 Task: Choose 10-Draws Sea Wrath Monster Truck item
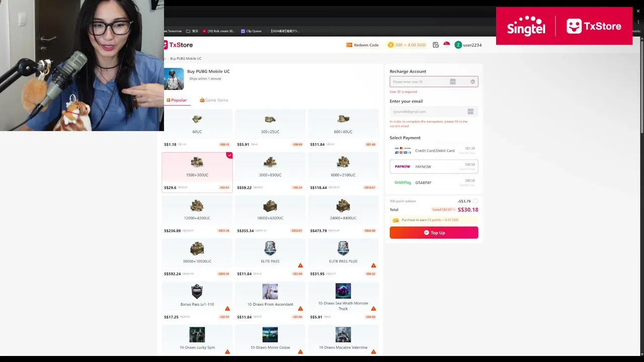click(x=343, y=302)
